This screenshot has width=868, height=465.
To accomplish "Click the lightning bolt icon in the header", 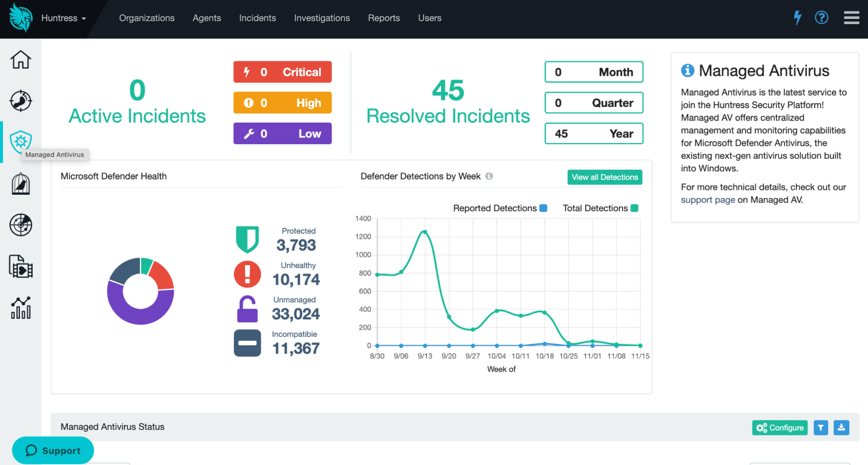I will tap(797, 18).
